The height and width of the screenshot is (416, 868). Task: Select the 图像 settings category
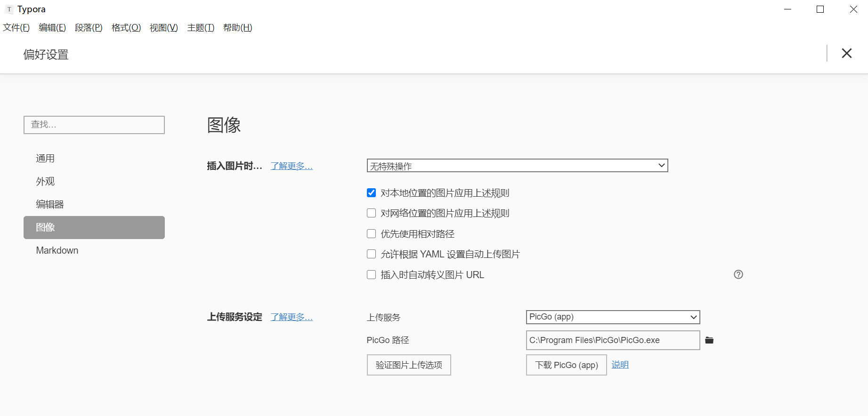[x=94, y=227]
